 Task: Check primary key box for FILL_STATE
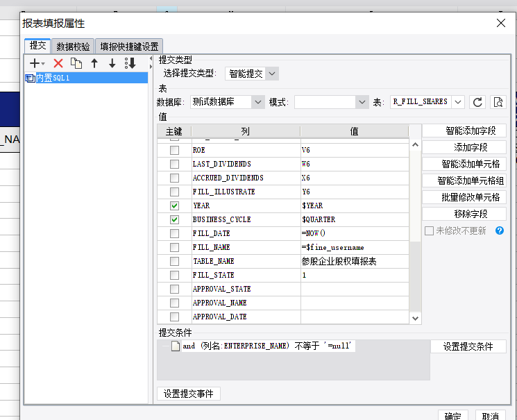[174, 275]
